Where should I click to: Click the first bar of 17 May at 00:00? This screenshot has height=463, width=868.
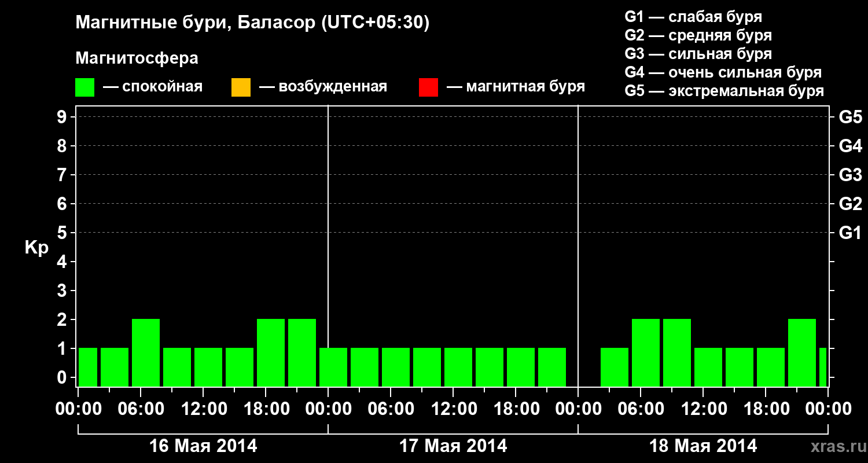(333, 367)
